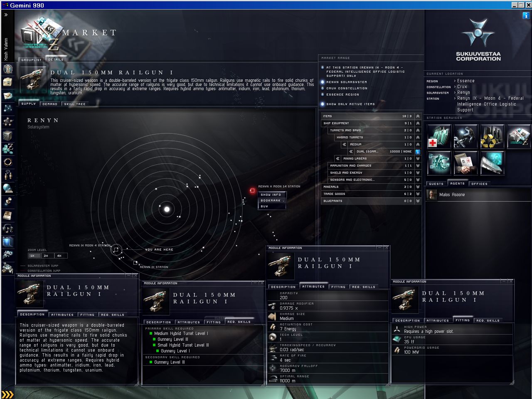Open the constellation map icon in sidebar
This screenshot has width=532, height=399.
(x=7, y=109)
